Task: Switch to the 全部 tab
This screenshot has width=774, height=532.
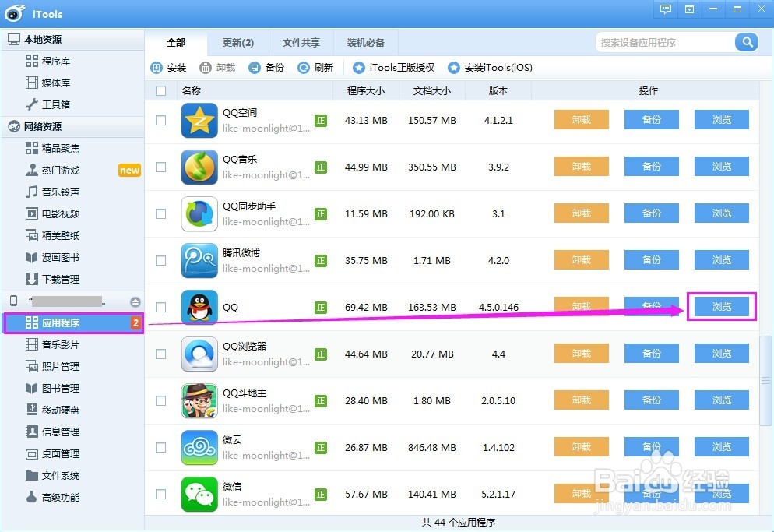Action: (x=176, y=43)
